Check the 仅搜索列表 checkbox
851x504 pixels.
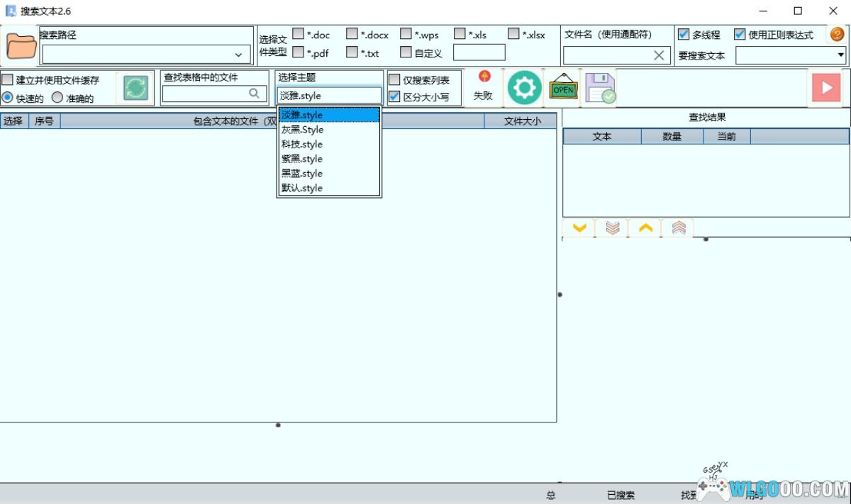tap(395, 80)
